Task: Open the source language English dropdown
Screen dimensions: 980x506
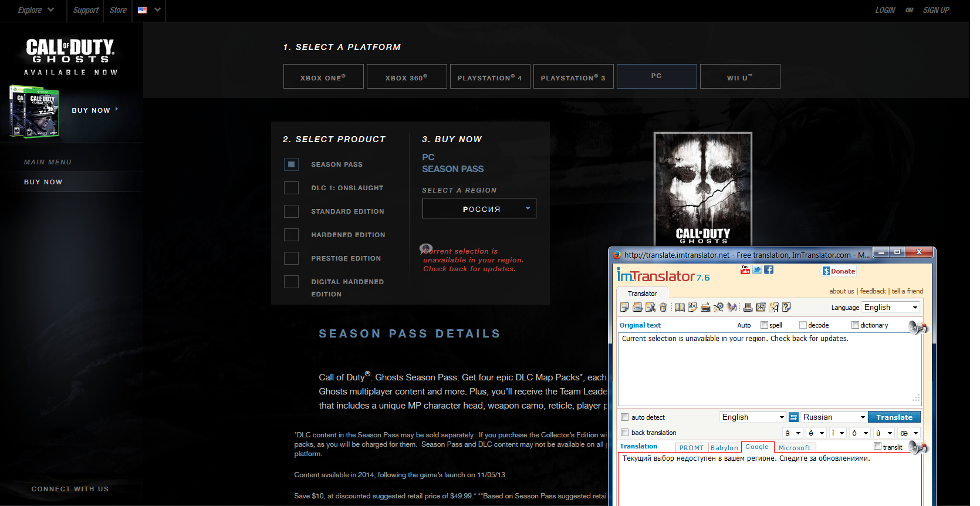Action: tap(753, 417)
